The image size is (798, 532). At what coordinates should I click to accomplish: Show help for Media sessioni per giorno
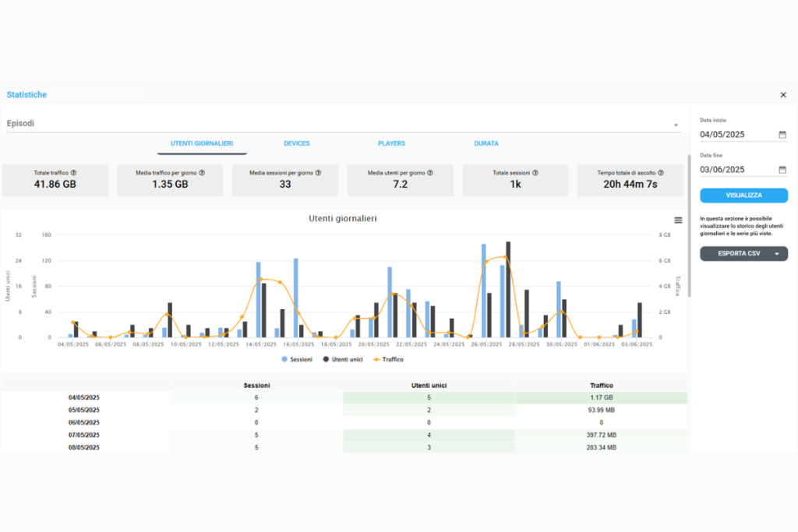click(318, 173)
